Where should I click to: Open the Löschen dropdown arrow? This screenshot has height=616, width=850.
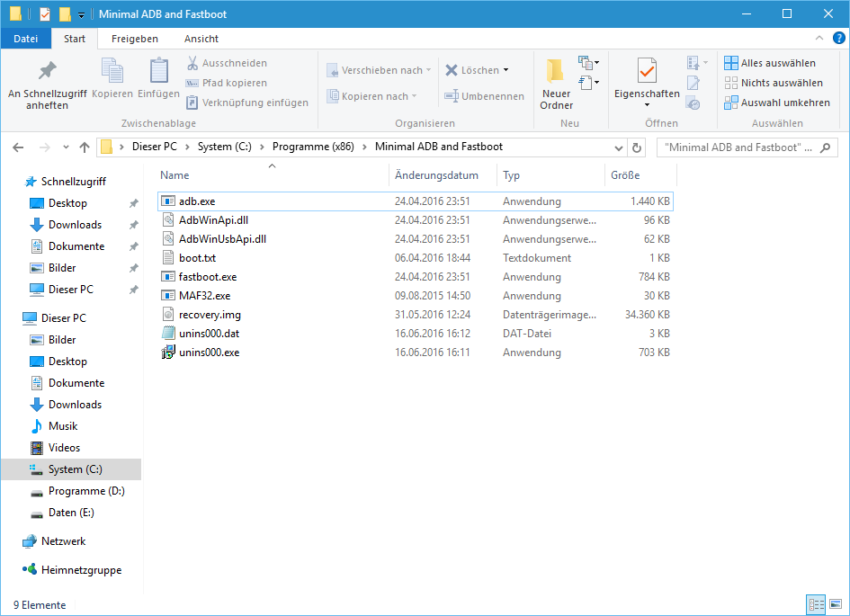coord(506,70)
